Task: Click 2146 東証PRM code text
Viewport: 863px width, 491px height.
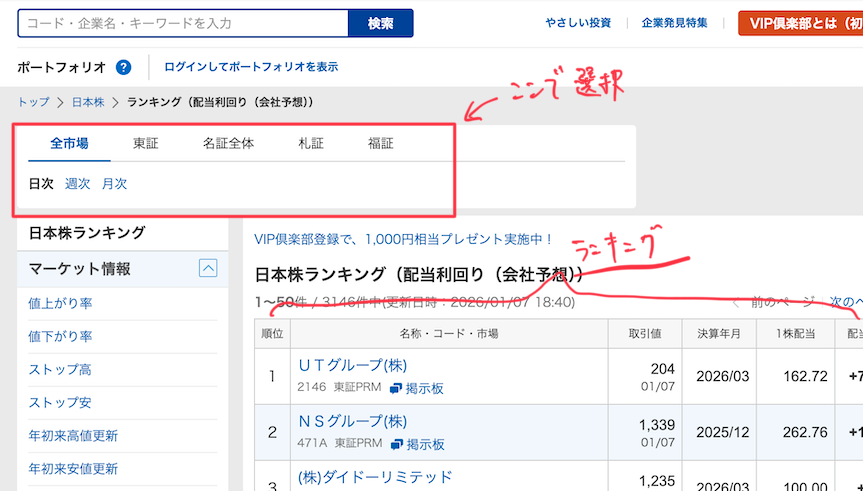Action: [x=339, y=387]
